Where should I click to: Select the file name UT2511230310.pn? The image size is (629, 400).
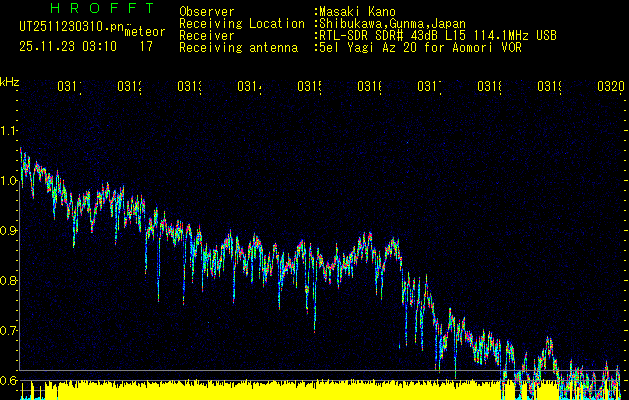click(x=72, y=26)
